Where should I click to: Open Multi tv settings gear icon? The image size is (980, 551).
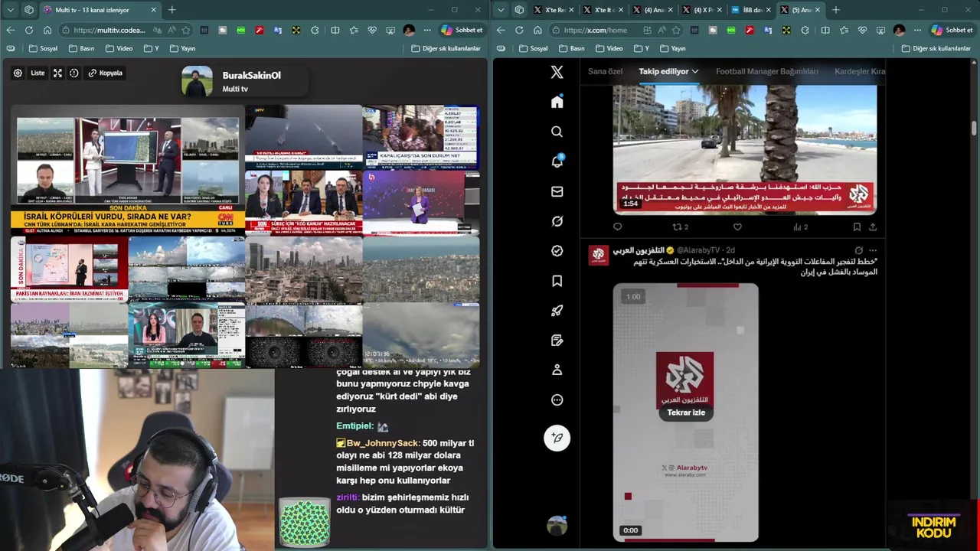(x=18, y=73)
